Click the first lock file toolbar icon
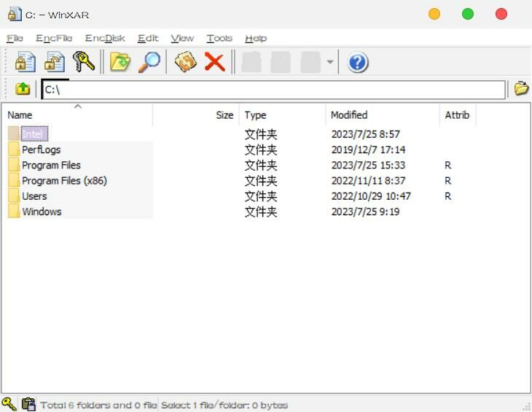532x412 pixels. (25, 62)
